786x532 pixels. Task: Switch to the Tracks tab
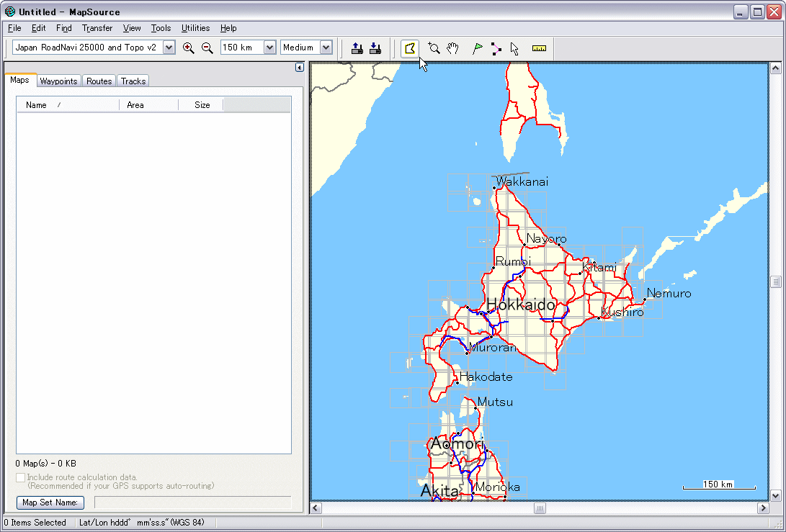tap(133, 81)
